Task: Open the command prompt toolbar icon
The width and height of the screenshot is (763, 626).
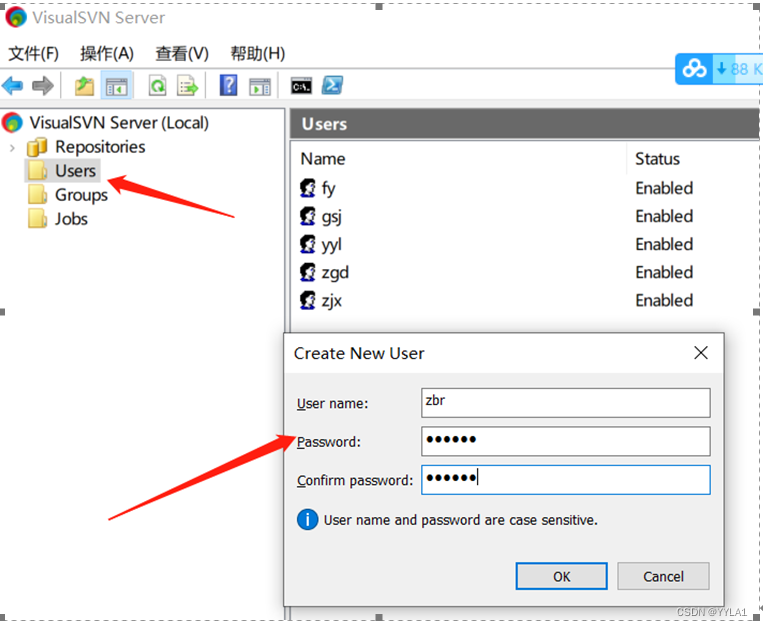Action: [x=302, y=86]
